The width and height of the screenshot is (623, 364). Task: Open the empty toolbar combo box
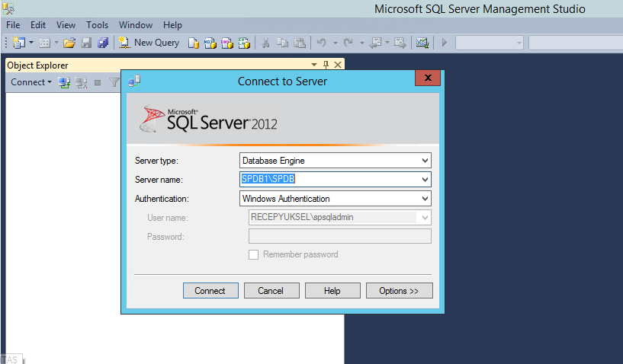pos(490,43)
